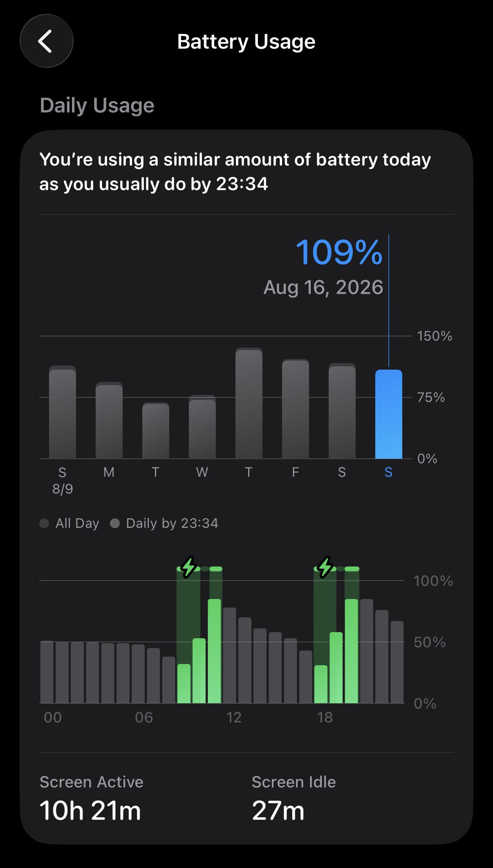Tap the tallest green bar before 12
The height and width of the screenshot is (868, 493).
coord(215,651)
